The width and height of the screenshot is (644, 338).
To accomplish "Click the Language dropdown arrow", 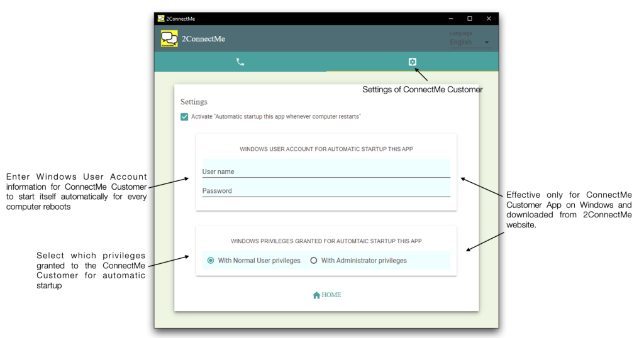I will click(487, 42).
